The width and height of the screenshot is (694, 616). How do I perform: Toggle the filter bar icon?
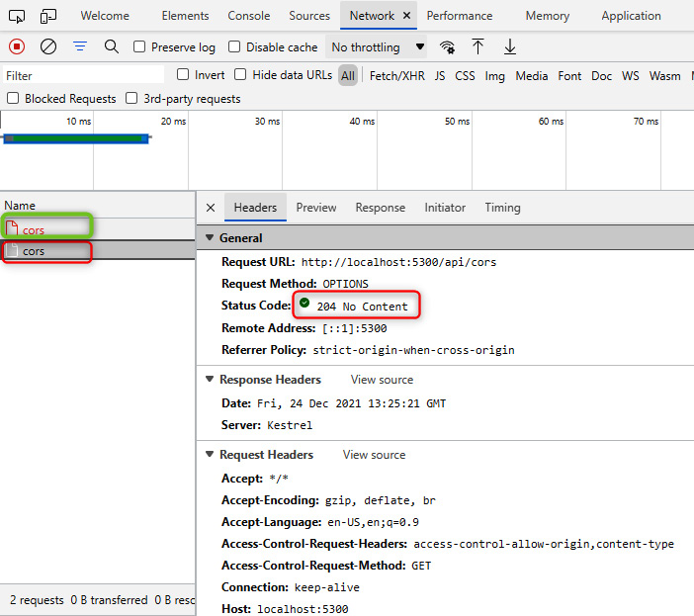[80, 46]
